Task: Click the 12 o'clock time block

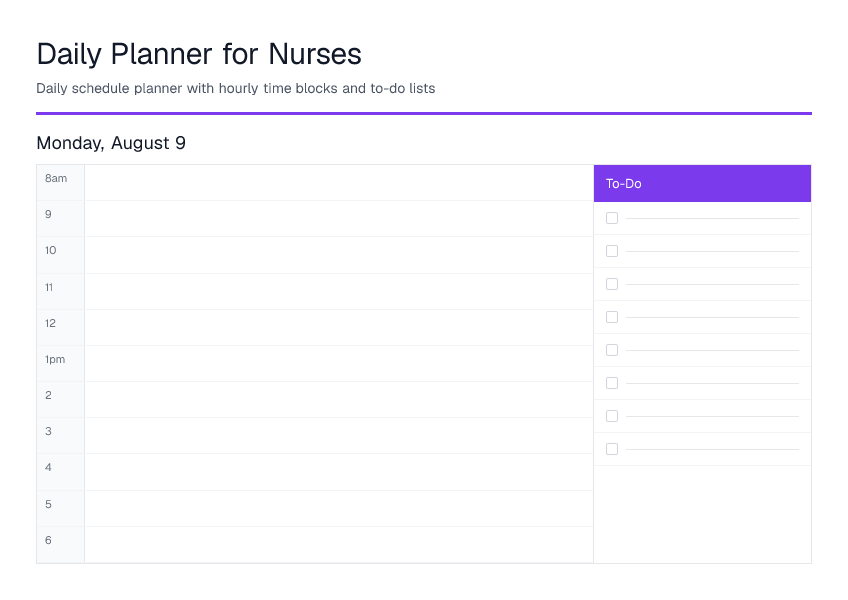Action: (339, 327)
